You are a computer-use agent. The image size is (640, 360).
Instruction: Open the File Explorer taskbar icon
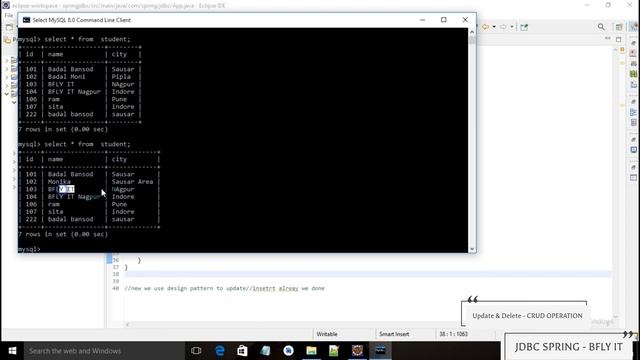[x=311, y=351]
